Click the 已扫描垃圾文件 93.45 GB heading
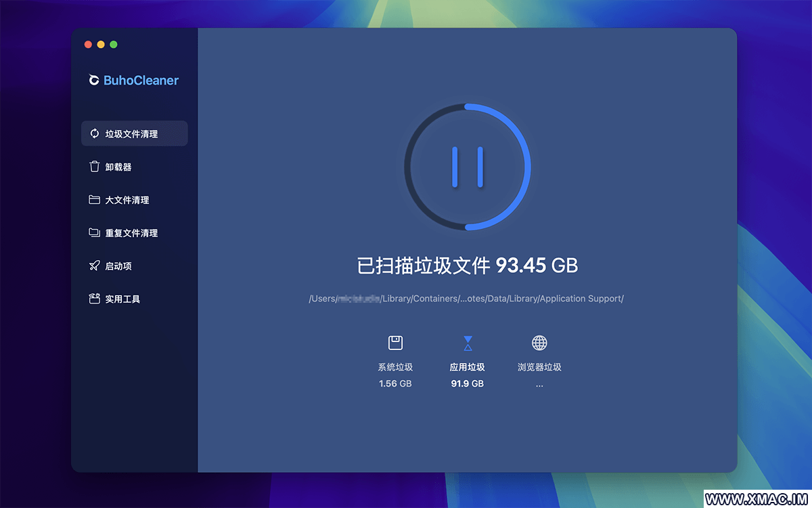The height and width of the screenshot is (508, 812). pyautogui.click(x=467, y=266)
